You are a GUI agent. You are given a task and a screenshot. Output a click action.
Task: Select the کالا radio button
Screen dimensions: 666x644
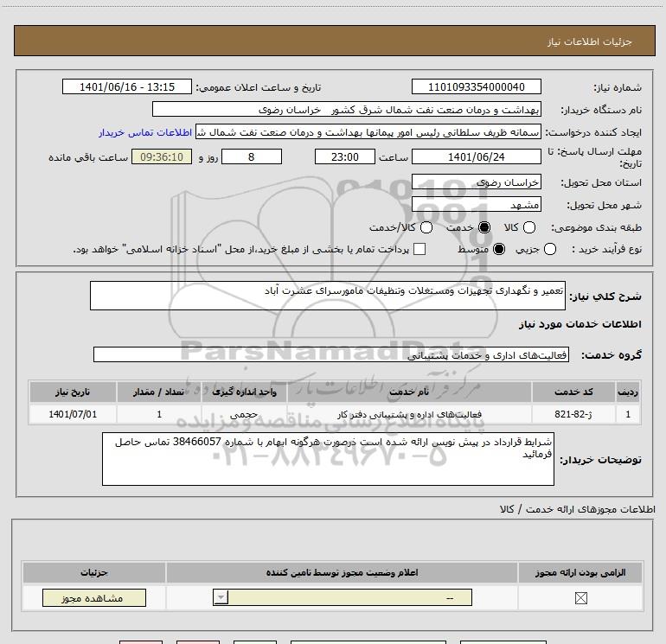(x=529, y=227)
